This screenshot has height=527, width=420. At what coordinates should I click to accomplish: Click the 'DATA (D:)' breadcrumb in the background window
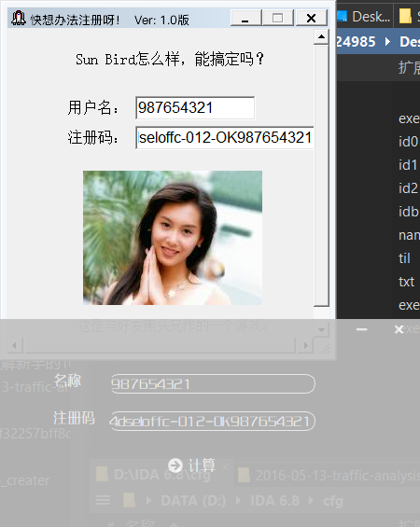coord(193,501)
